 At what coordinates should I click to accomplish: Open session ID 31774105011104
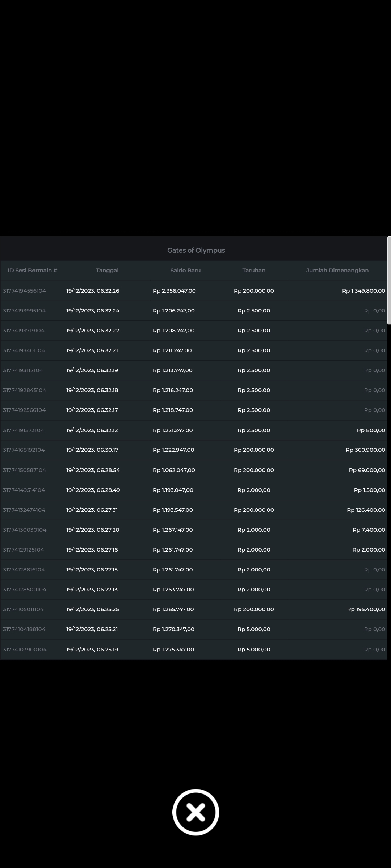[24, 609]
